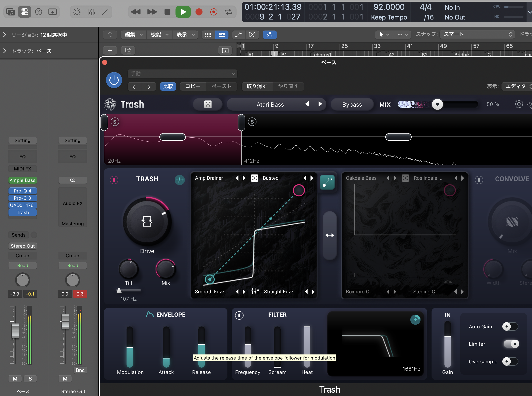532x396 pixels.
Task: Open the Pro-Q 4 plugin slot
Action: [22, 191]
